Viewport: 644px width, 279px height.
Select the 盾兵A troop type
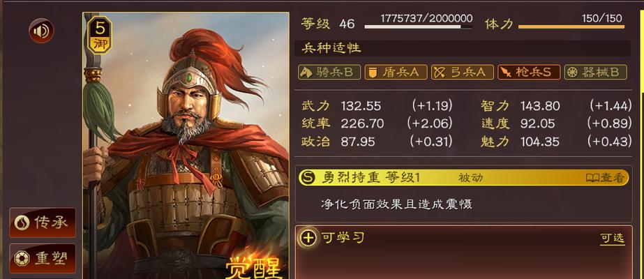[x=396, y=73]
